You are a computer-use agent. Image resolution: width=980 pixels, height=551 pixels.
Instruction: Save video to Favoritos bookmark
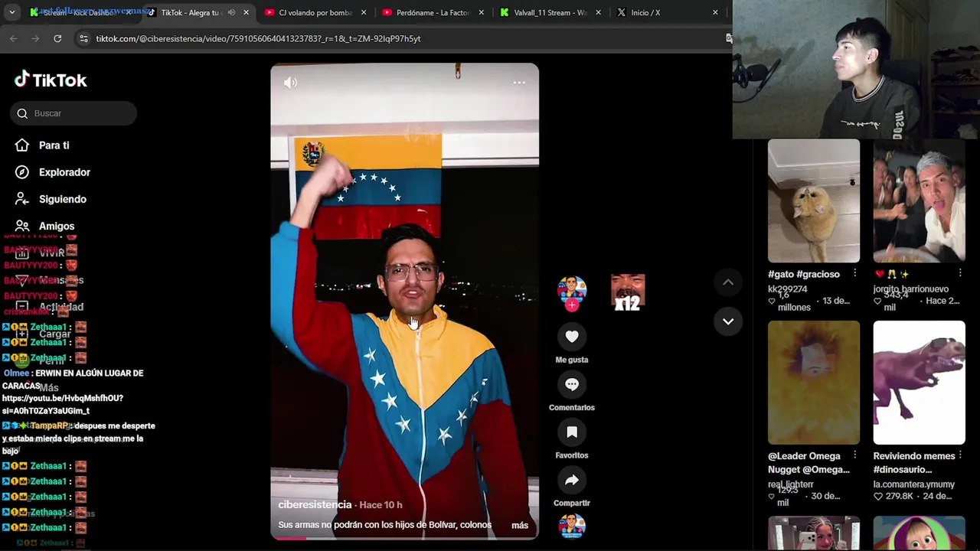pyautogui.click(x=572, y=432)
